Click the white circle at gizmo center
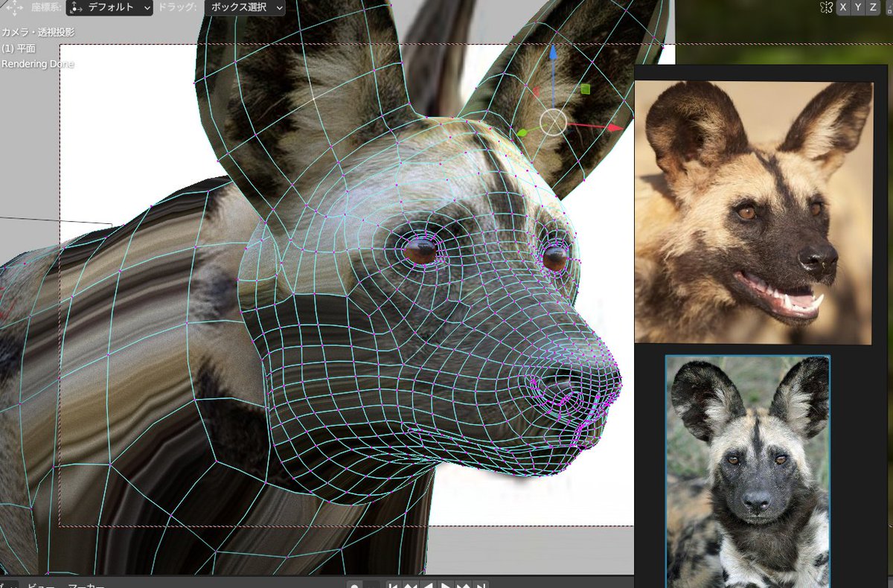Screen dimensions: 893x588 (x=553, y=122)
